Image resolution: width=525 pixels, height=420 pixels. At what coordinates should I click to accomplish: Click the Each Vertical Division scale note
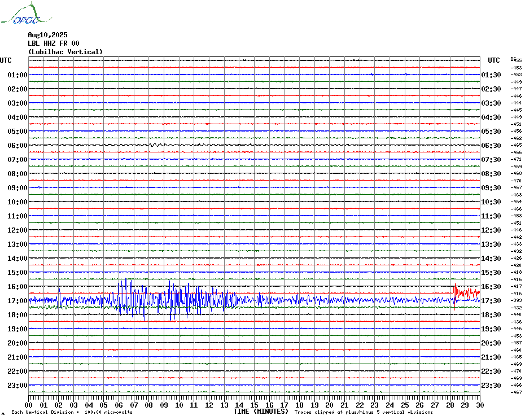(x=72, y=412)
